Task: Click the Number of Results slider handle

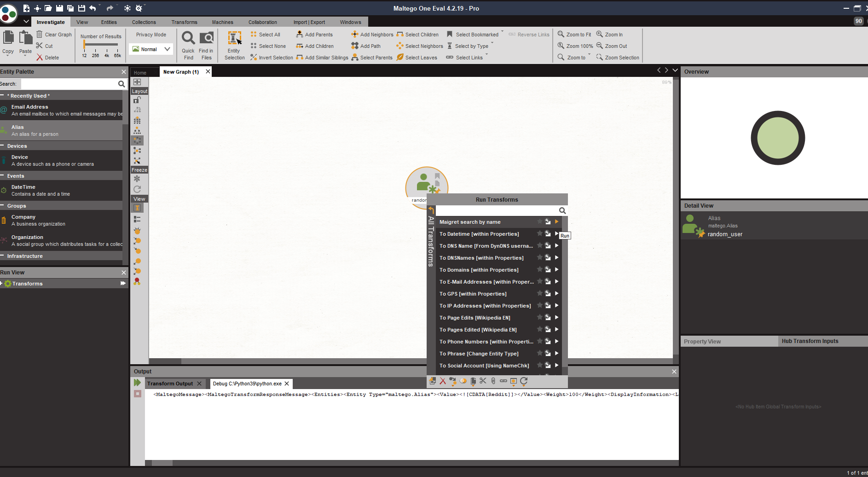Action: tap(84, 45)
